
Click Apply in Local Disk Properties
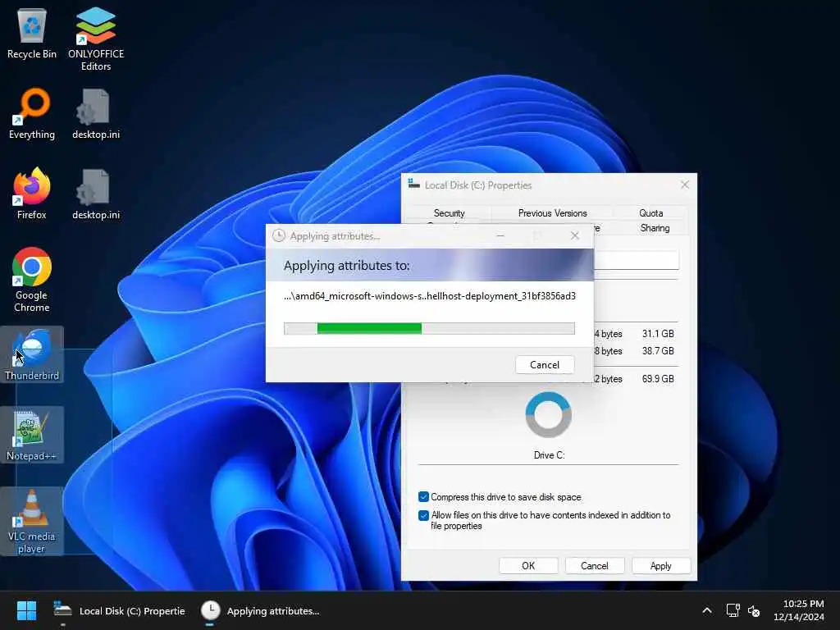pyautogui.click(x=661, y=566)
